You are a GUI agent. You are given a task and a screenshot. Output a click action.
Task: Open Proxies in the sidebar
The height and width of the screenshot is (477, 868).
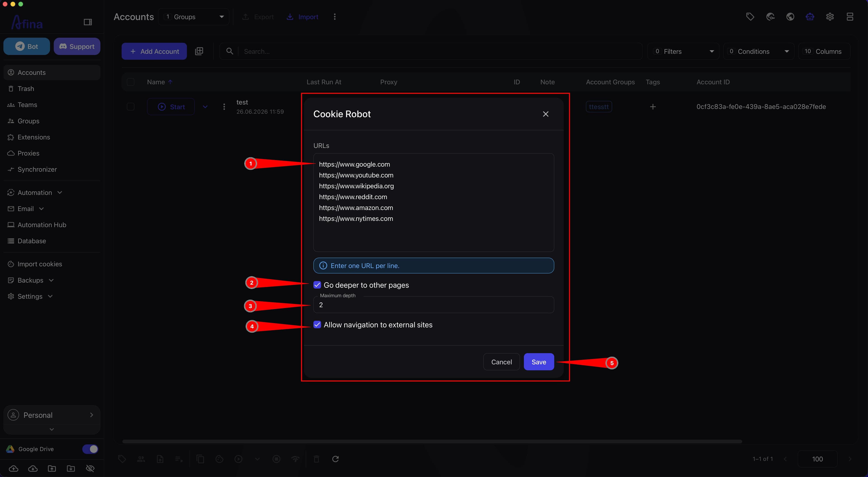(28, 153)
